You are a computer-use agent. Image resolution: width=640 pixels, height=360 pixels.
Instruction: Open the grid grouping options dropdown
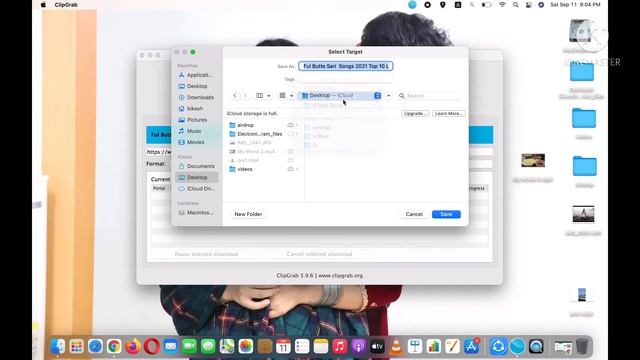pyautogui.click(x=286, y=96)
